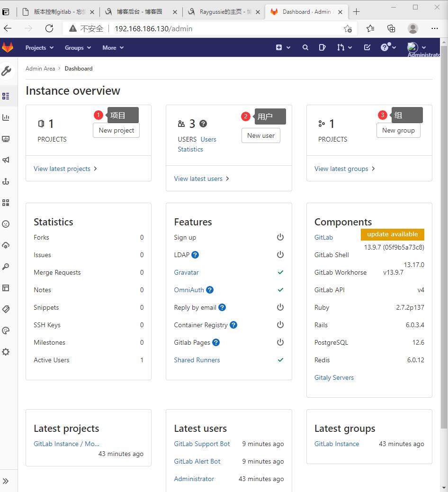448x492 pixels.
Task: Click the New project button
Action: click(116, 130)
